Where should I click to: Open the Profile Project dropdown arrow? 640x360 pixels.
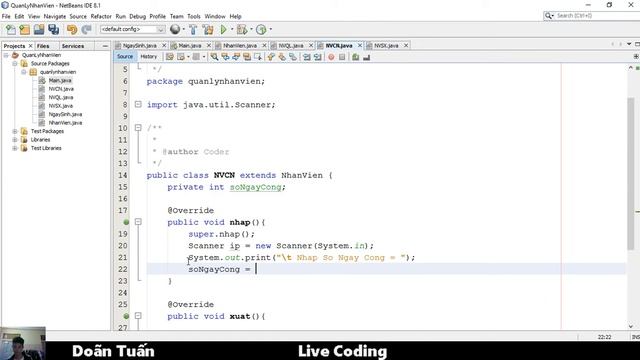point(271,29)
